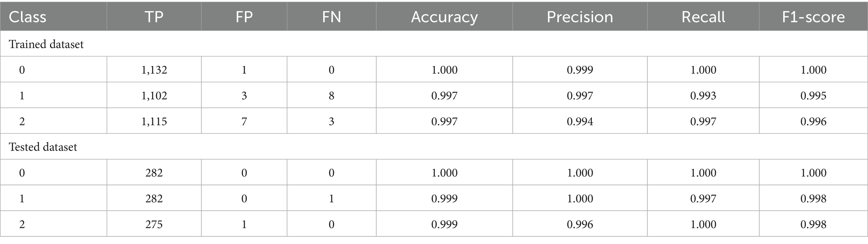Screen dimensions: 868x244
Task: Click the Precision column header
Action: point(580,17)
